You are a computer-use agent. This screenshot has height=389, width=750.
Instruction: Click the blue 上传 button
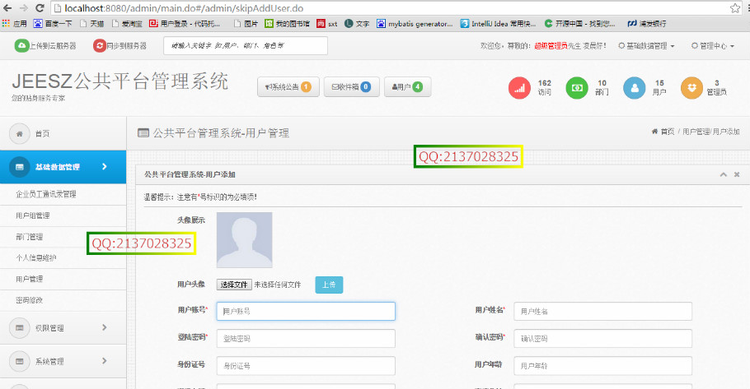(x=329, y=285)
